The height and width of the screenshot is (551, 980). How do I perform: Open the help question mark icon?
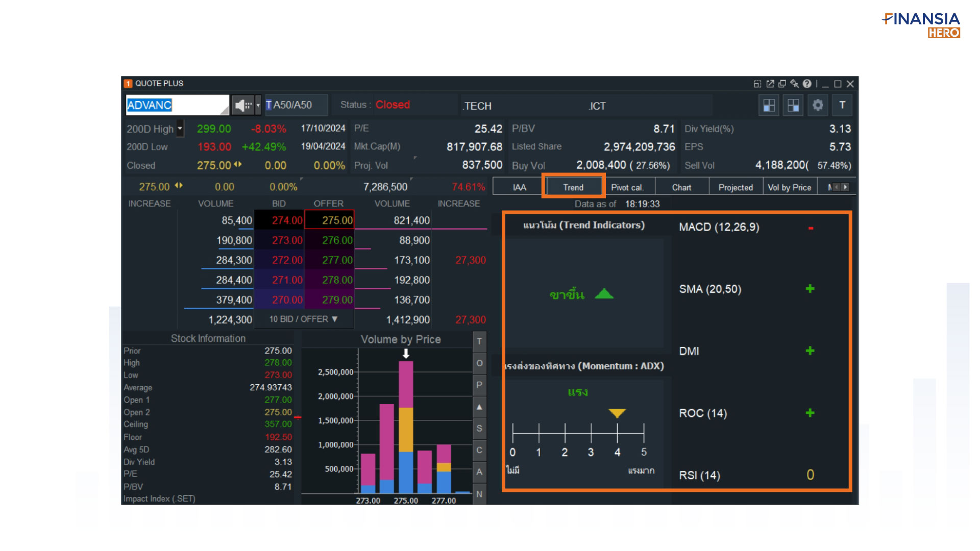(807, 84)
